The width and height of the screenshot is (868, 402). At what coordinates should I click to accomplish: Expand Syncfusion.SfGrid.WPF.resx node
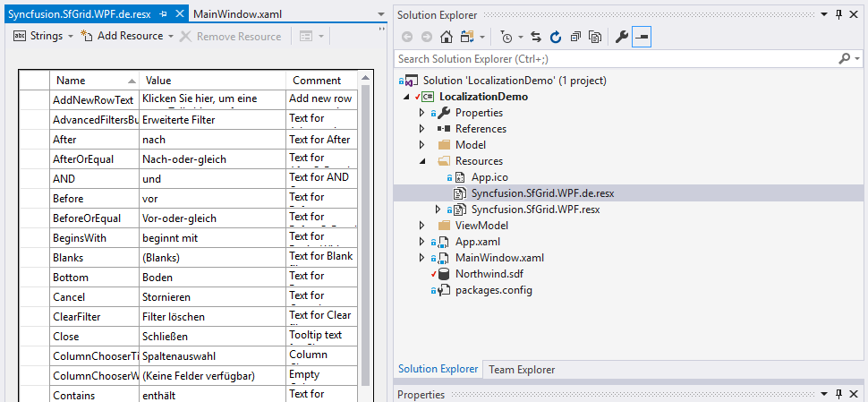point(438,210)
